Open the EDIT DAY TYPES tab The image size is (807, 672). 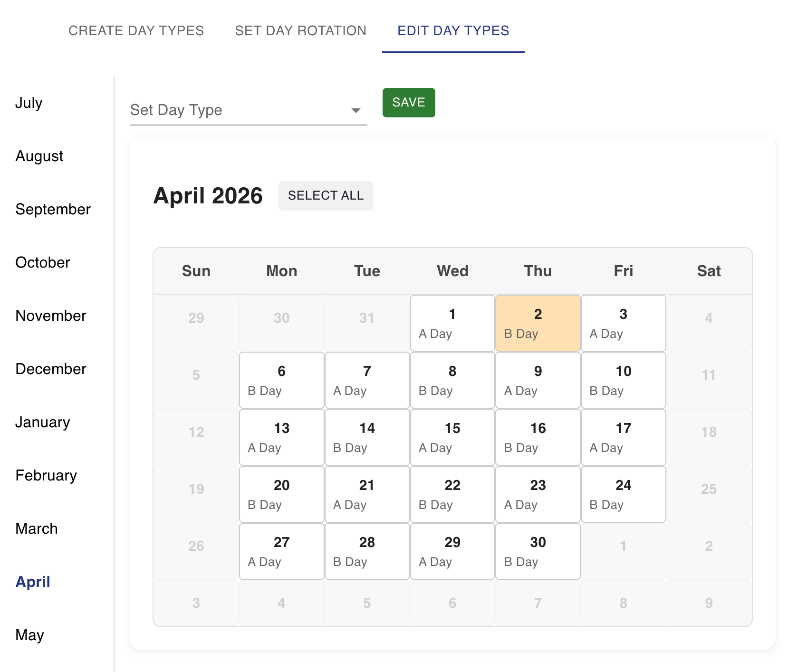453,30
